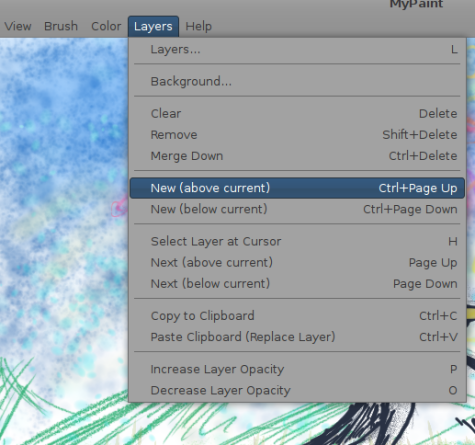
Task: Choose Select Layer at Cursor
Action: tap(297, 241)
